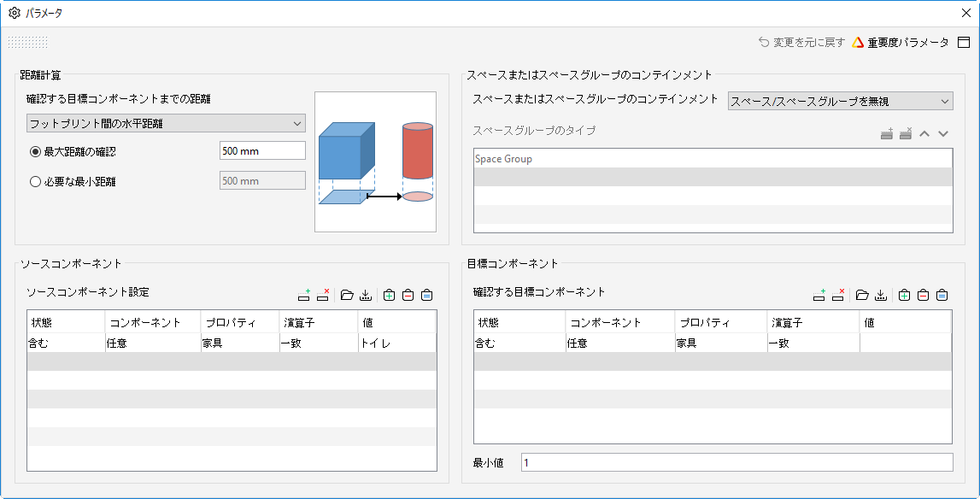This screenshot has width=980, height=499.
Task: Delete row in 確認する目標コンポーネント toolbar
Action: [838, 295]
